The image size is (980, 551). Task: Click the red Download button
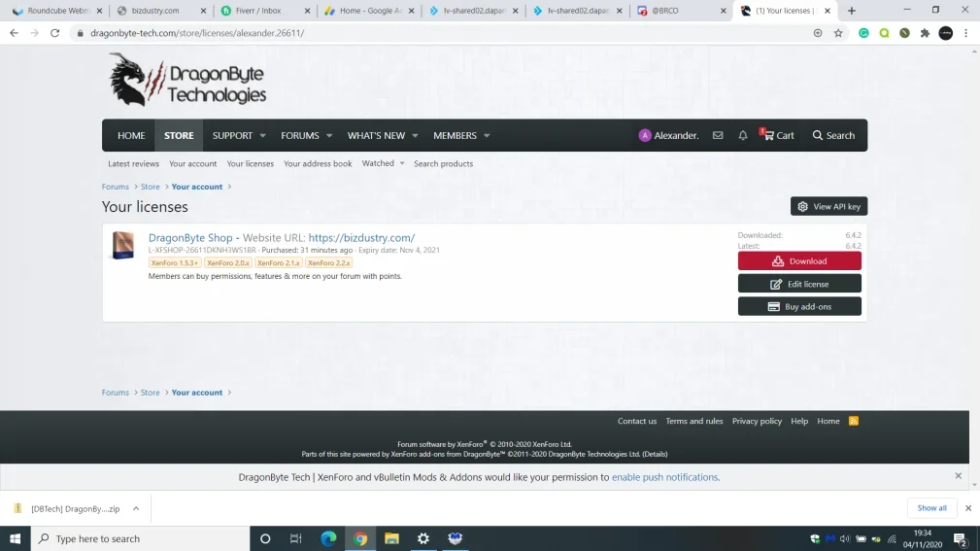point(799,260)
